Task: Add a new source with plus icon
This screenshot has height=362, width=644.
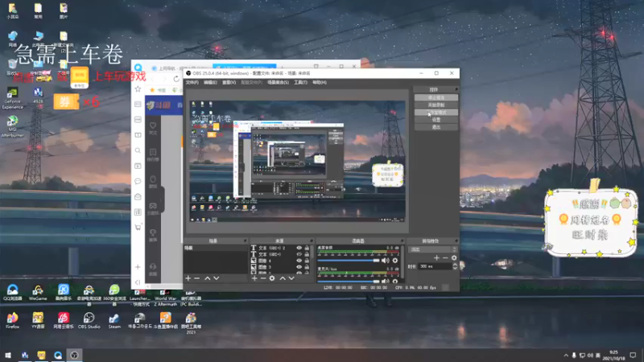Action: (x=254, y=278)
